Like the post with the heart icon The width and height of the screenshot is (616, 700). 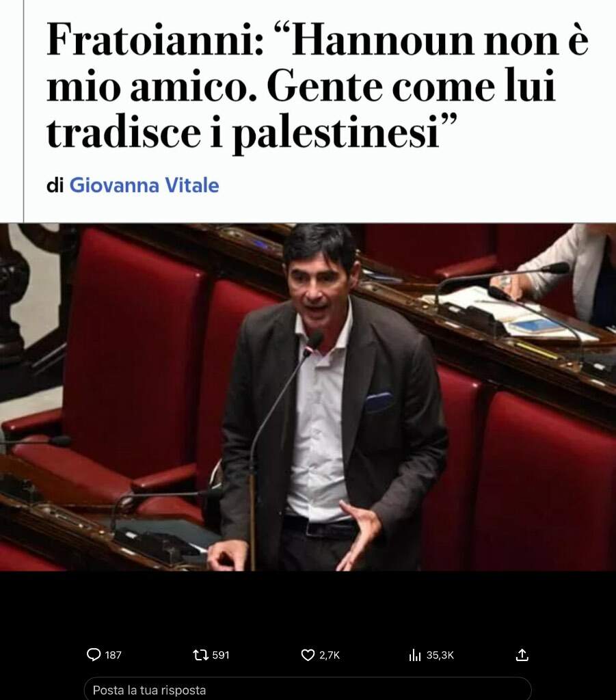pos(308,655)
